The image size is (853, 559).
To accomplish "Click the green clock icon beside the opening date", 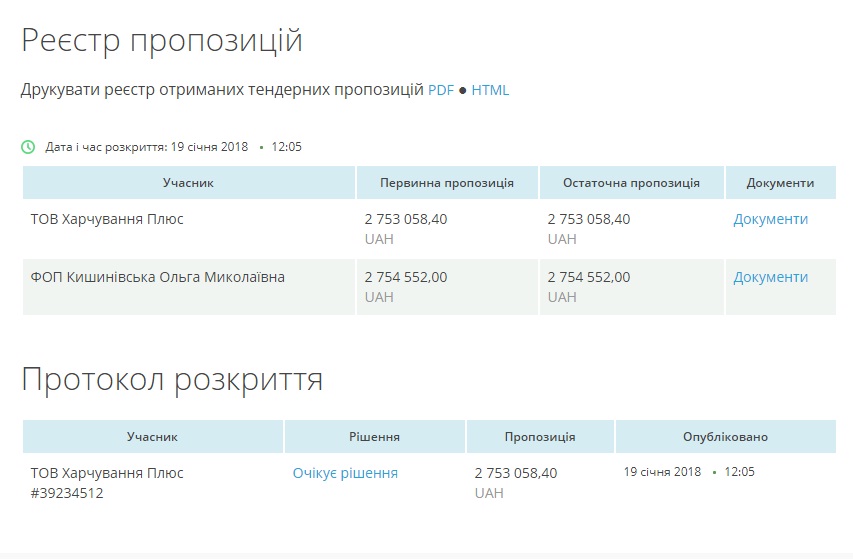I will point(28,147).
